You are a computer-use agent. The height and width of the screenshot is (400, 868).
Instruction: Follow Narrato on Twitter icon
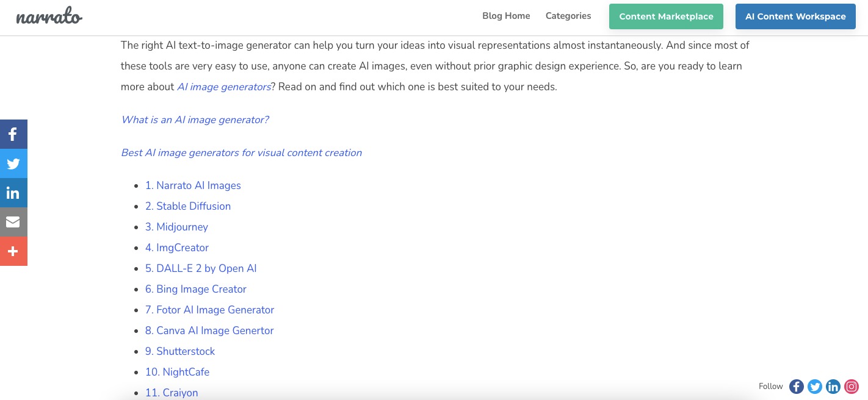tap(814, 387)
